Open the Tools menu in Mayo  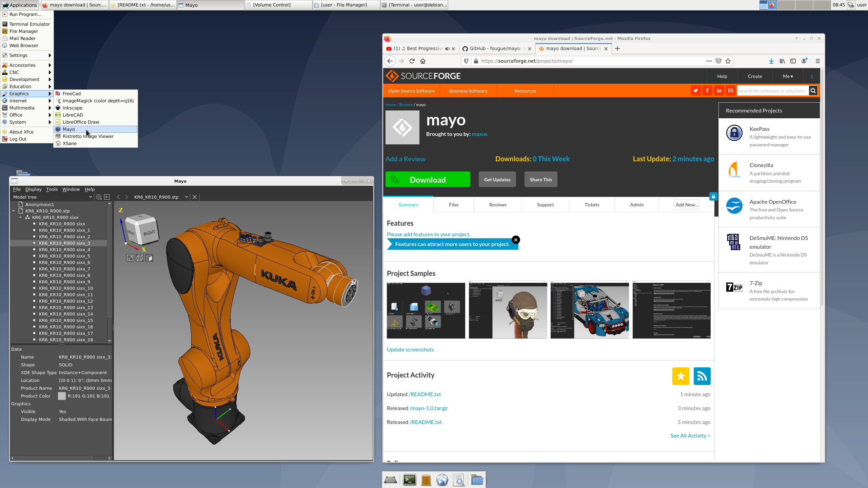52,189
